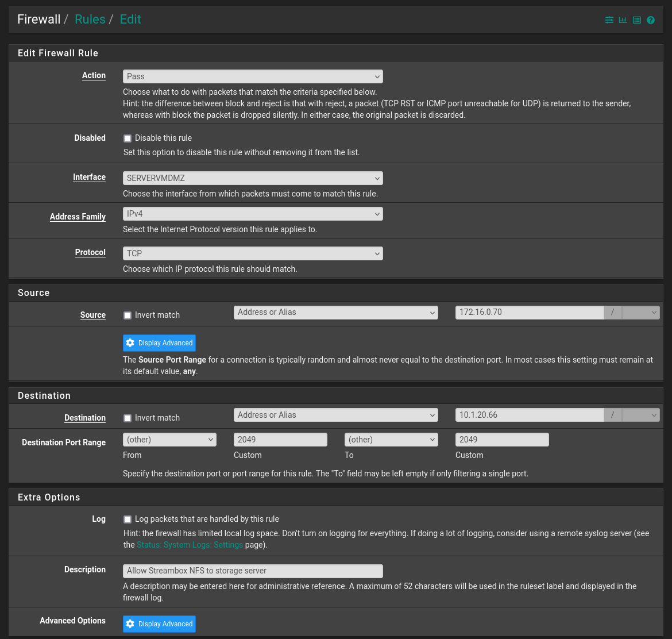Viewport: 672px width, 639px height.
Task: Open Status: System Logs: Settings link
Action: click(190, 545)
